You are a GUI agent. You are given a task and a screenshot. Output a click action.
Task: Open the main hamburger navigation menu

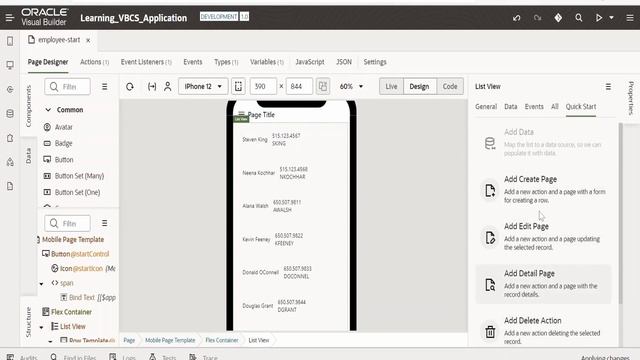click(x=10, y=18)
